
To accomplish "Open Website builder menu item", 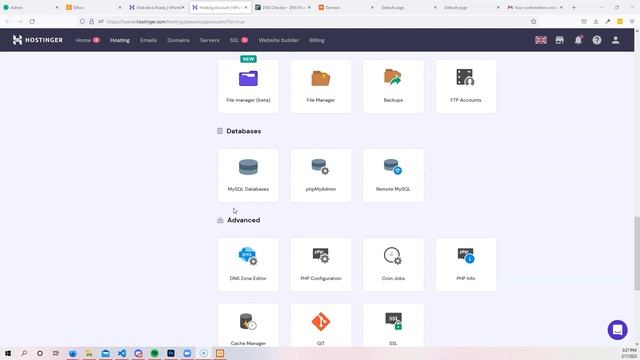I will 279,40.
